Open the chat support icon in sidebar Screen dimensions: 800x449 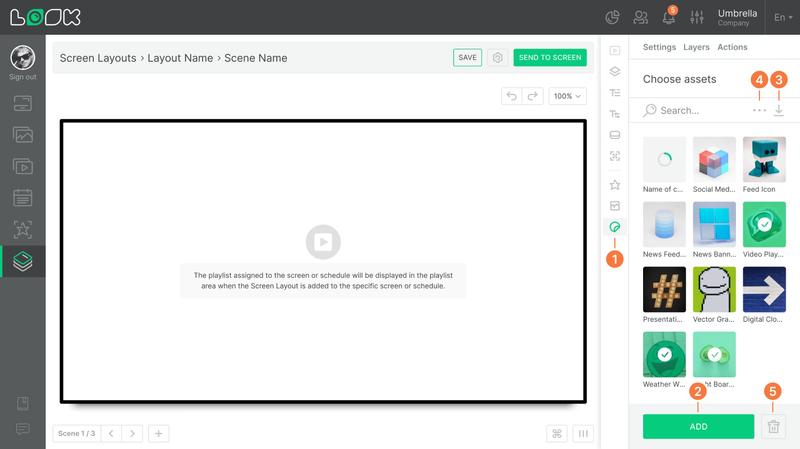22,429
